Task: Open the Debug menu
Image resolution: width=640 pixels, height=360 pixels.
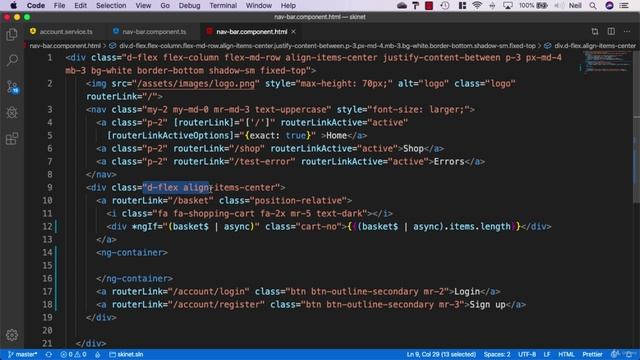Action: tap(189, 5)
